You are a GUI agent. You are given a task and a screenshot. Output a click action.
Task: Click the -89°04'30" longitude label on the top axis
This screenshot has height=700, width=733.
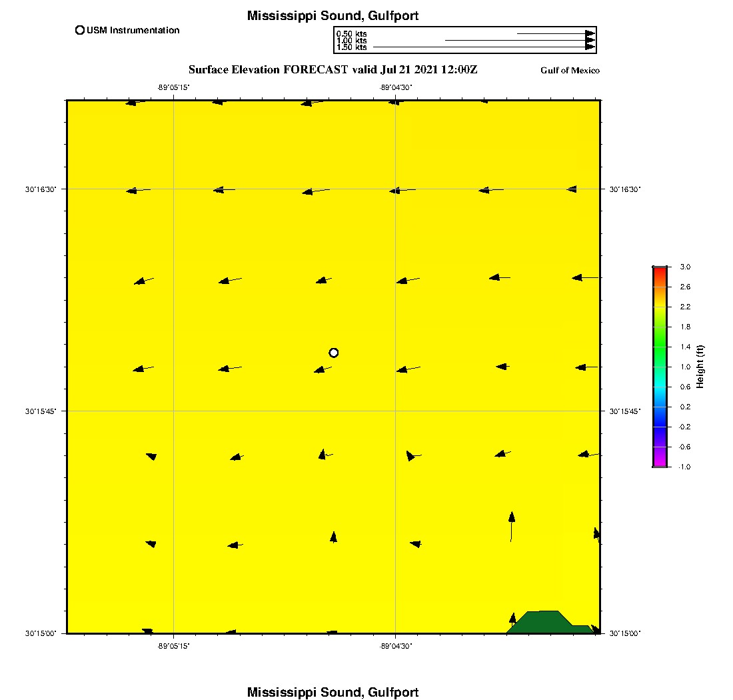(396, 87)
